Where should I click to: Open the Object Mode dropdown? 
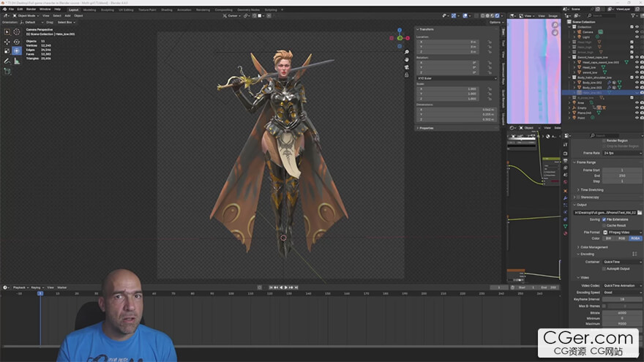pos(26,15)
